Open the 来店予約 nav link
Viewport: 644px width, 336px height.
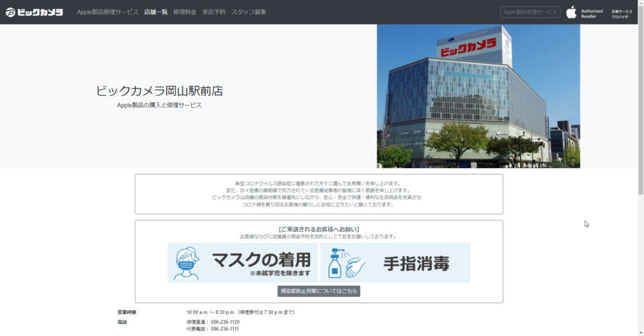[214, 12]
